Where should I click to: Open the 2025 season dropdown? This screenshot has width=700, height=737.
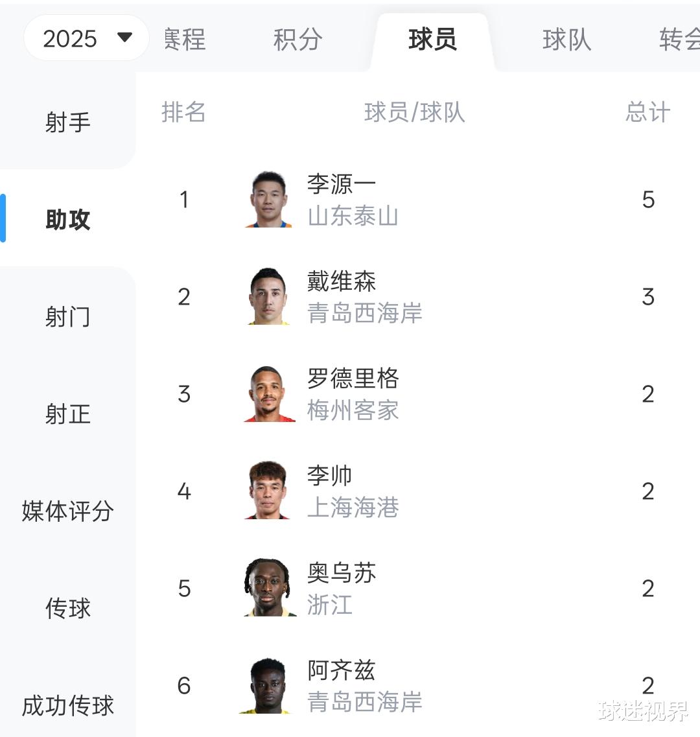86,38
